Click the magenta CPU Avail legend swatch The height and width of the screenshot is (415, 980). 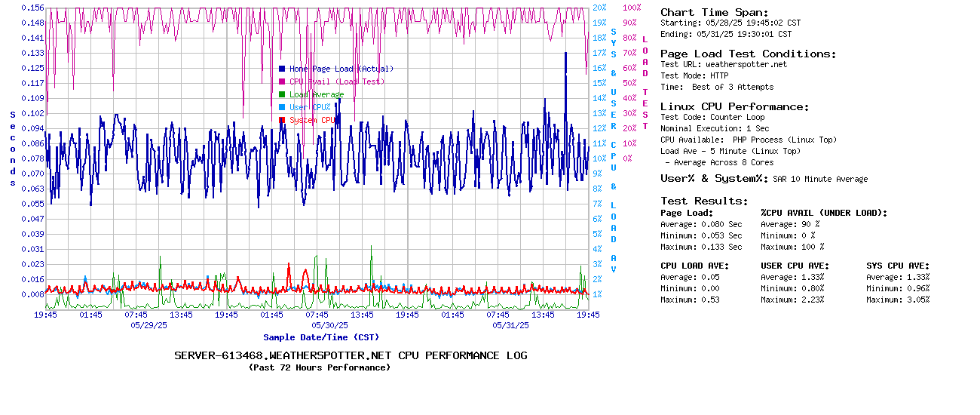point(282,81)
